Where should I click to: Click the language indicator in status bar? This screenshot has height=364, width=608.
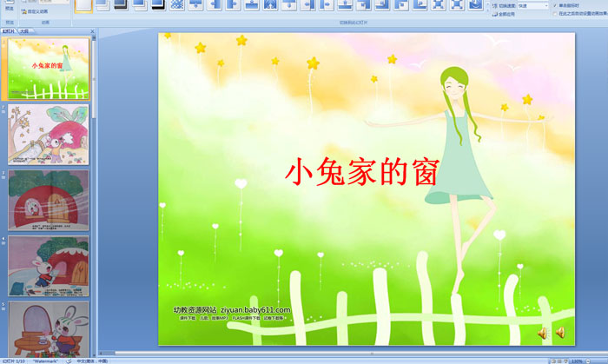click(92, 361)
